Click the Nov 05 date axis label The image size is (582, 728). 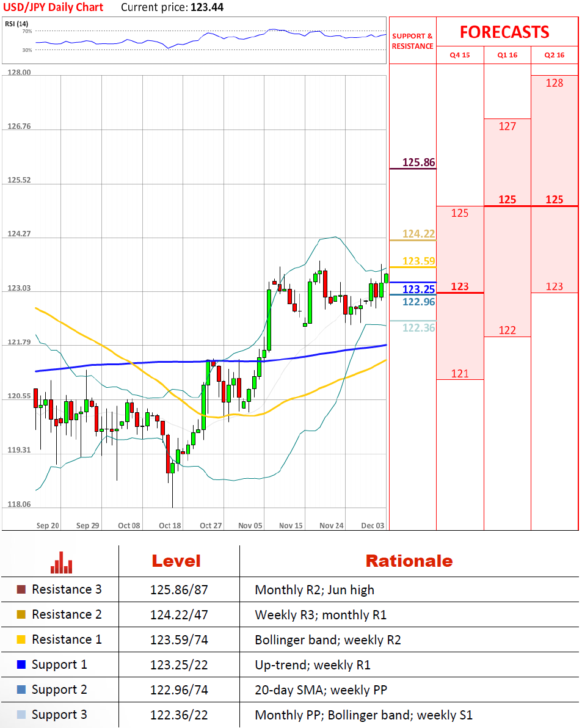coord(250,526)
